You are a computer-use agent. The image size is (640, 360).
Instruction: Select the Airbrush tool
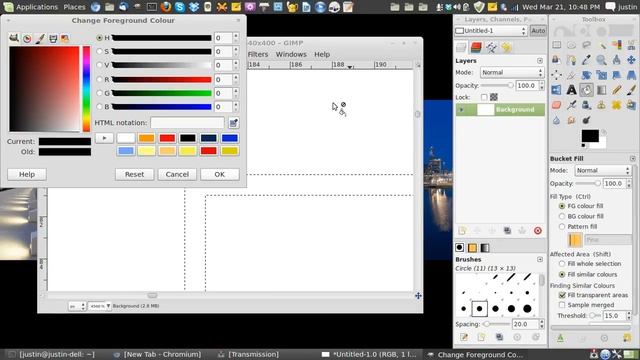[571, 105]
